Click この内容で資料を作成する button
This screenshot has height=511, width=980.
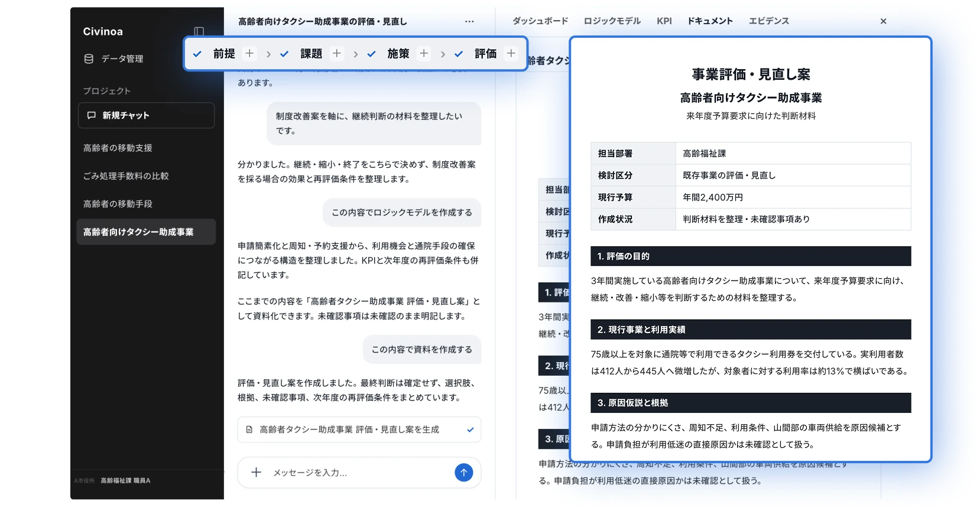pyautogui.click(x=422, y=350)
